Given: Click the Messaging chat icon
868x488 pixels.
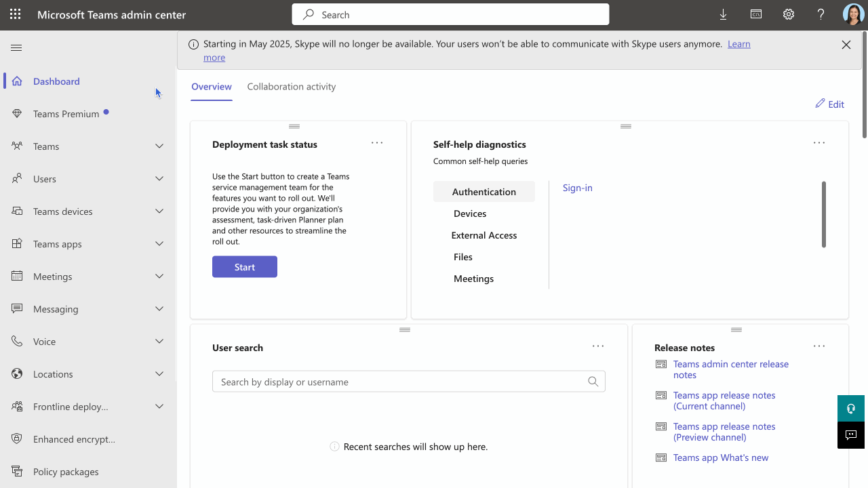Looking at the screenshot, I should click(17, 308).
